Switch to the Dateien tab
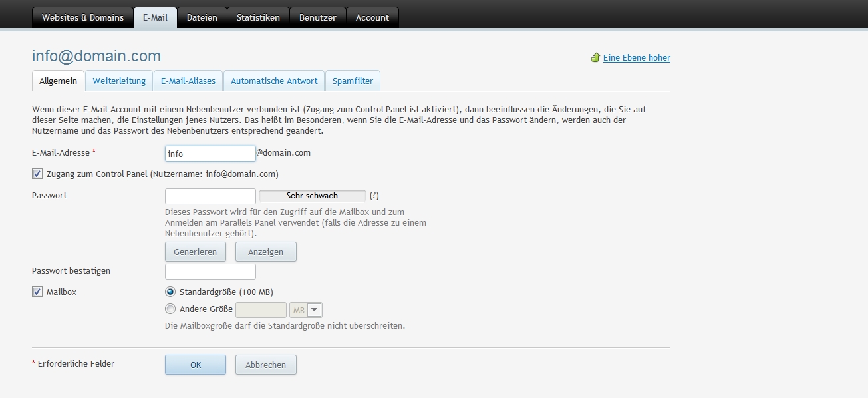Image resolution: width=868 pixels, height=398 pixels. coord(202,18)
